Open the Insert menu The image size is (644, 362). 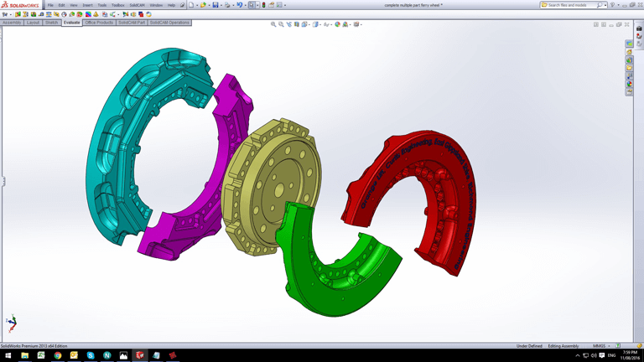point(87,5)
